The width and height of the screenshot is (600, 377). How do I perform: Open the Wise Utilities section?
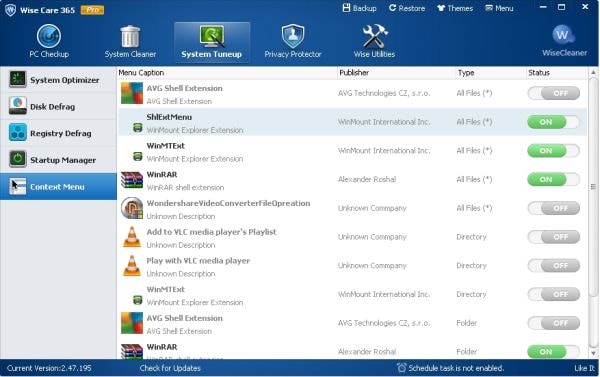click(374, 42)
